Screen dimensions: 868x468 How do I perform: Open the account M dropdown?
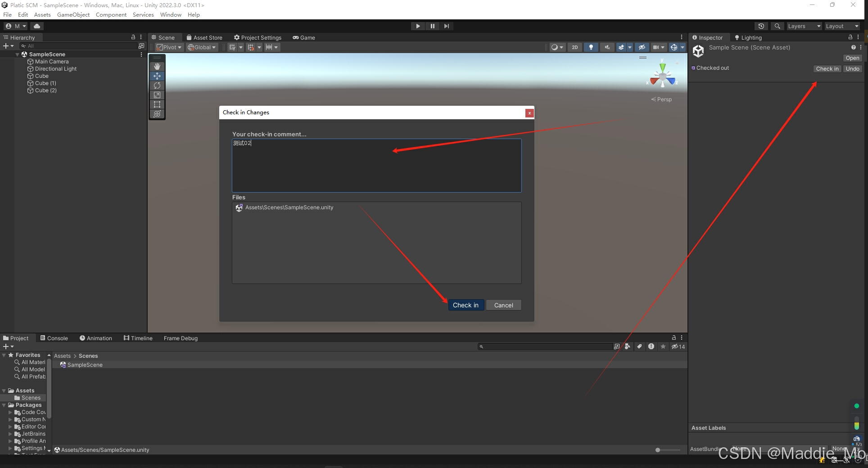(x=16, y=26)
